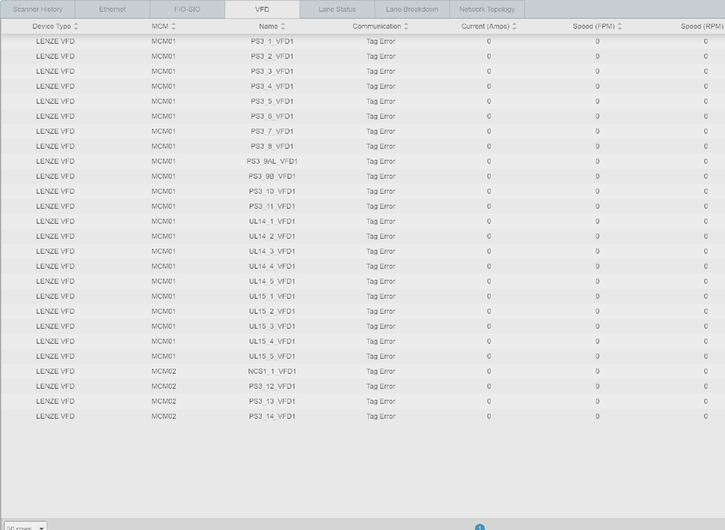
Task: Select the active VFD tab
Action: pyautogui.click(x=263, y=9)
